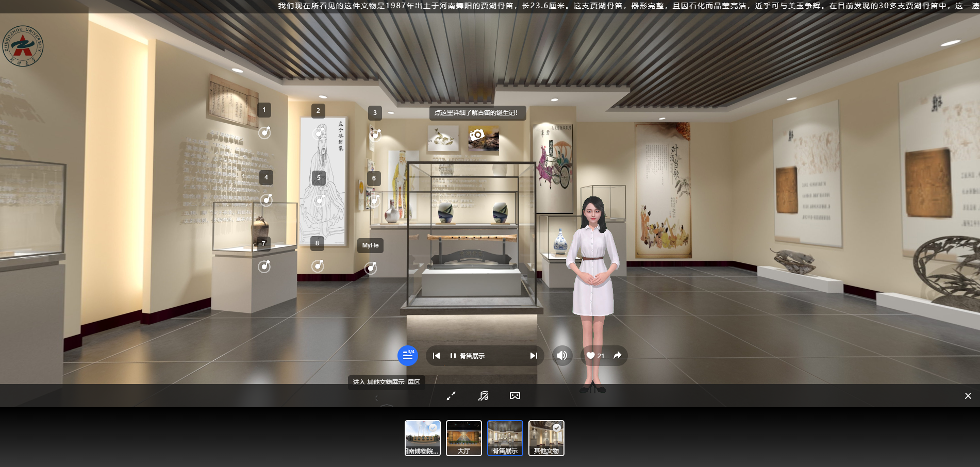Image resolution: width=980 pixels, height=467 pixels.
Task: Click the 进入 其他文物展示 展区 button
Action: 386,382
